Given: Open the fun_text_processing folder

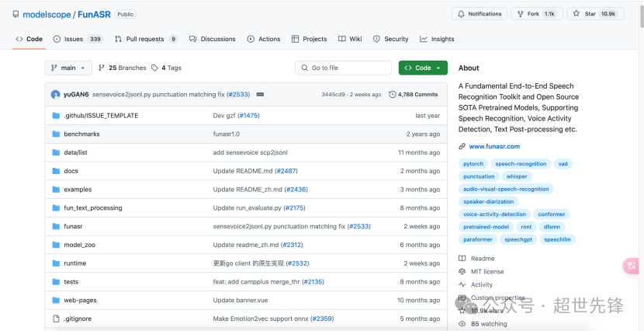Looking at the screenshot, I should coord(93,208).
